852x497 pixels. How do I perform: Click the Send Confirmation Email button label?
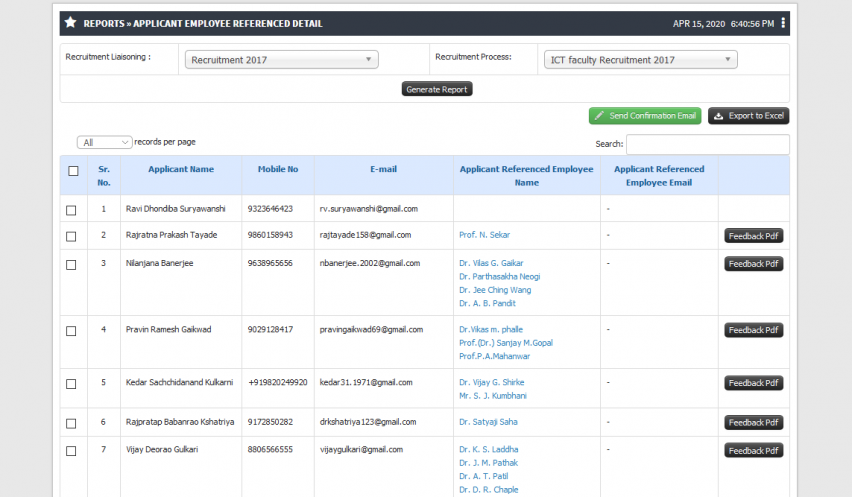pyautogui.click(x=652, y=116)
